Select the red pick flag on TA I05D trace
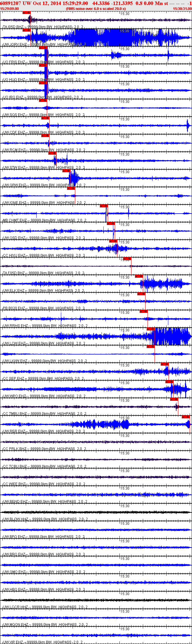Image resolution: width=192 pixels, height=644 pixels. point(26,13)
